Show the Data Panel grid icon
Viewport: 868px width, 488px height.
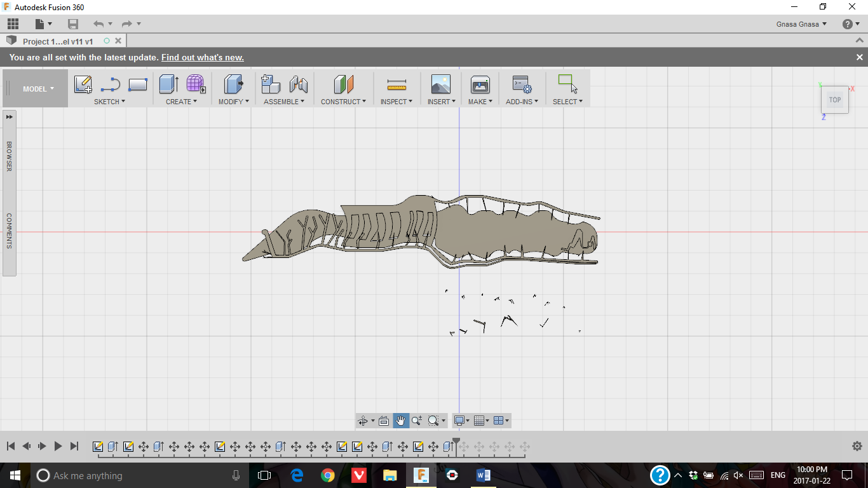coord(13,24)
